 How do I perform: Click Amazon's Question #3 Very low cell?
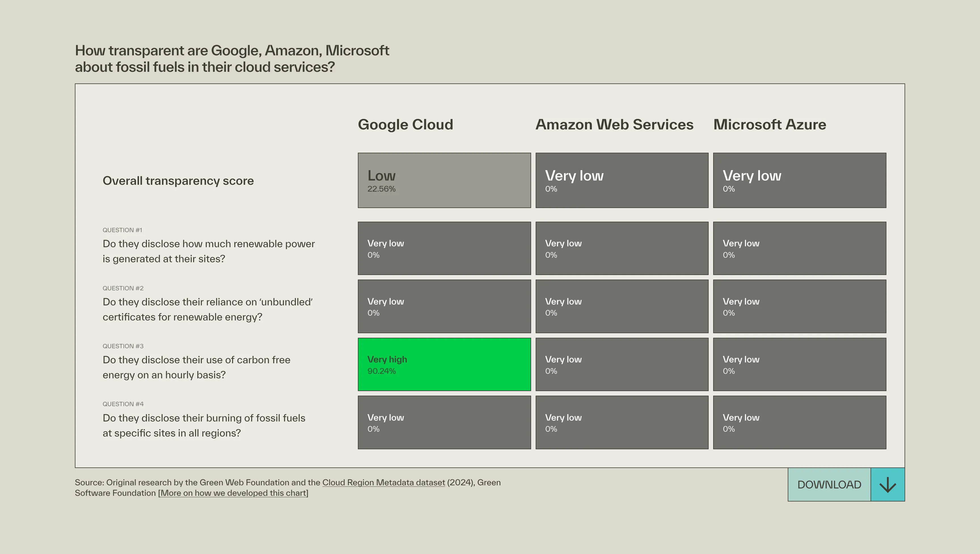(622, 364)
